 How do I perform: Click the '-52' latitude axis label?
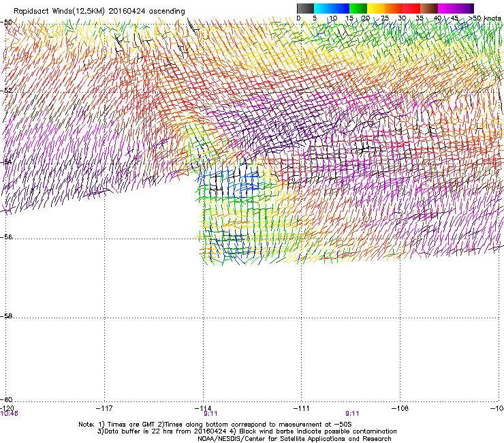click(x=6, y=91)
